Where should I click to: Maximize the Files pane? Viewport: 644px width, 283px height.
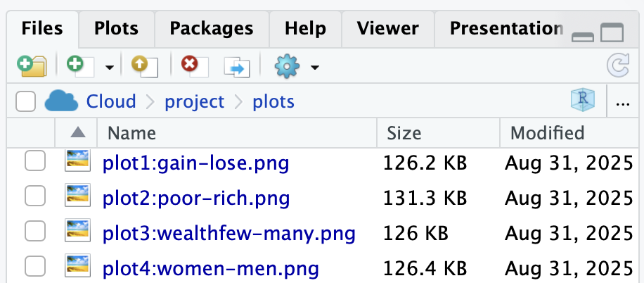point(612,32)
